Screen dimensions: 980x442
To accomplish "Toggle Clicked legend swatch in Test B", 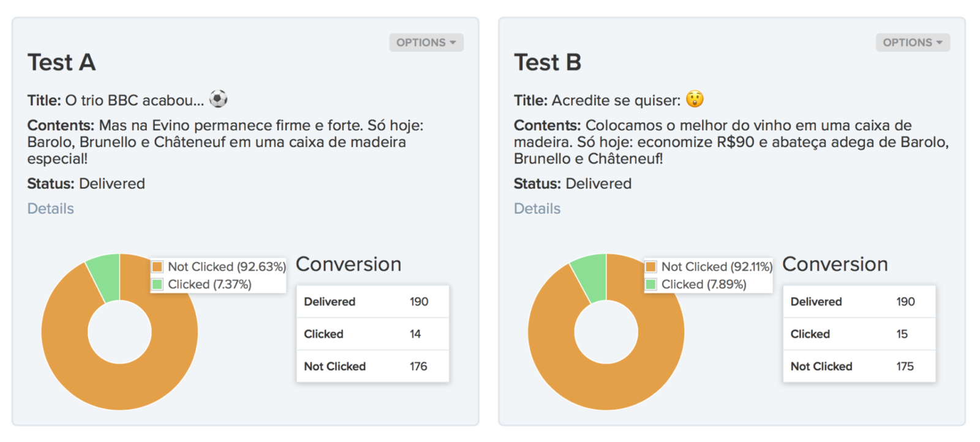I will click(650, 284).
